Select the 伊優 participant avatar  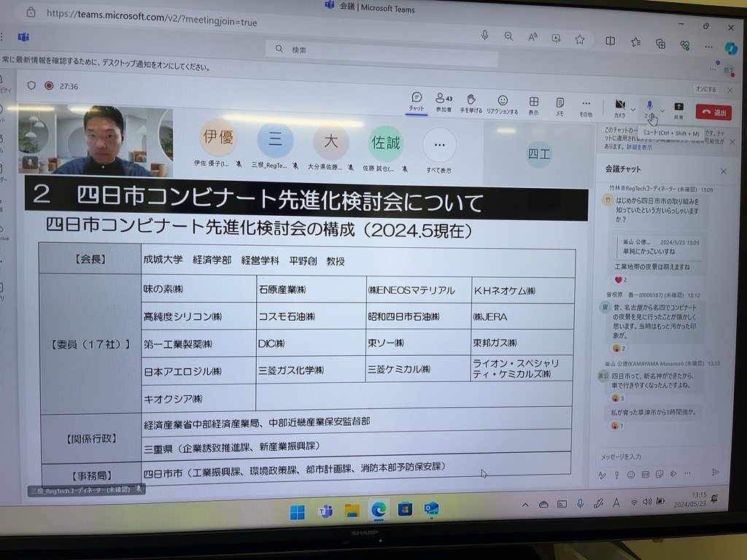(217, 138)
